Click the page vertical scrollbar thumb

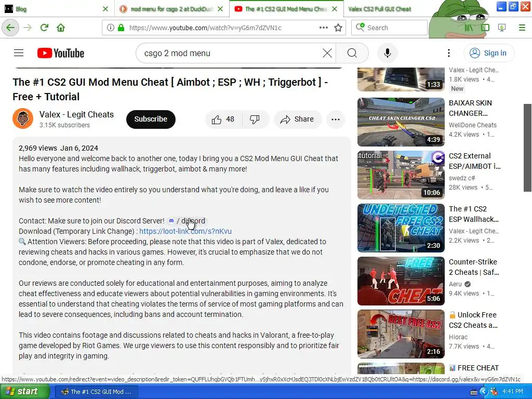tap(527, 148)
